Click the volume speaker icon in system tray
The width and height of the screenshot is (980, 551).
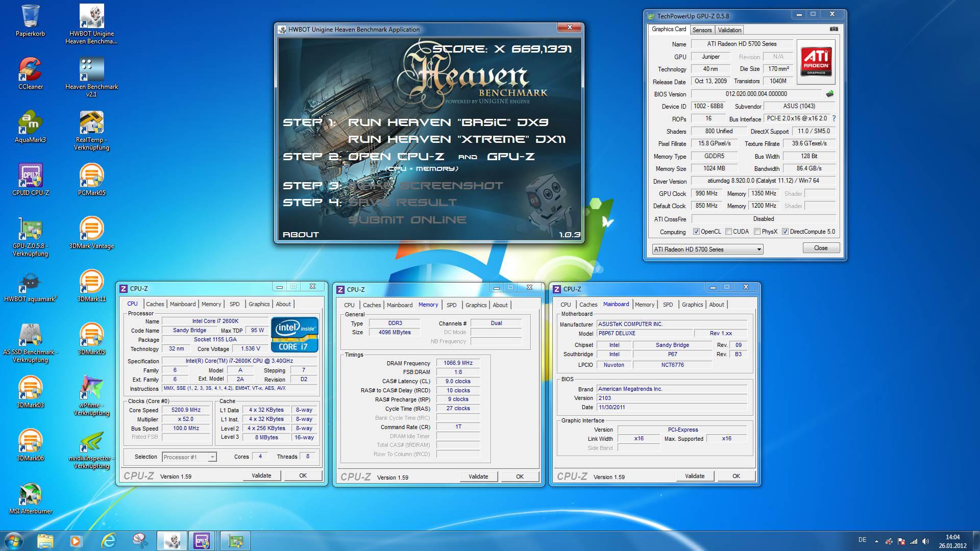click(x=926, y=541)
